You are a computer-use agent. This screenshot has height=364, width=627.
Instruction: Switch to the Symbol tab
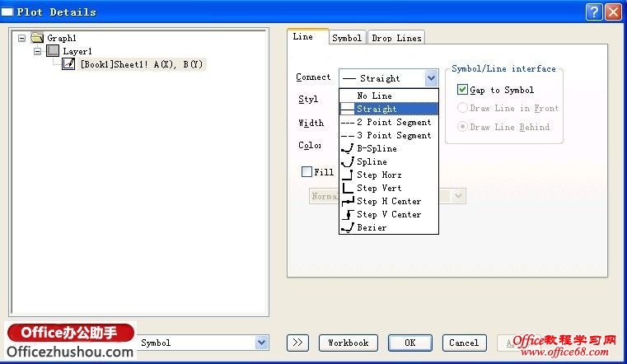(x=347, y=38)
